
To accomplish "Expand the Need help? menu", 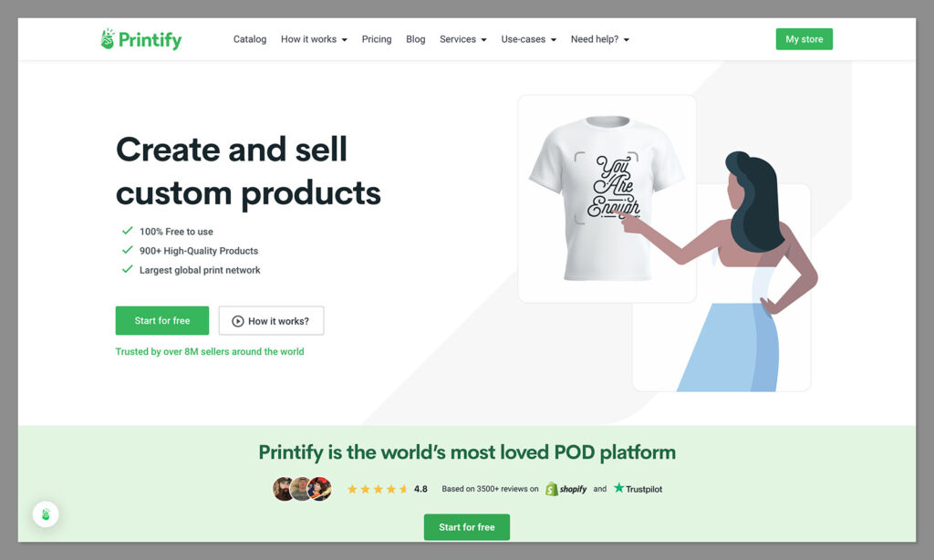I will click(600, 39).
